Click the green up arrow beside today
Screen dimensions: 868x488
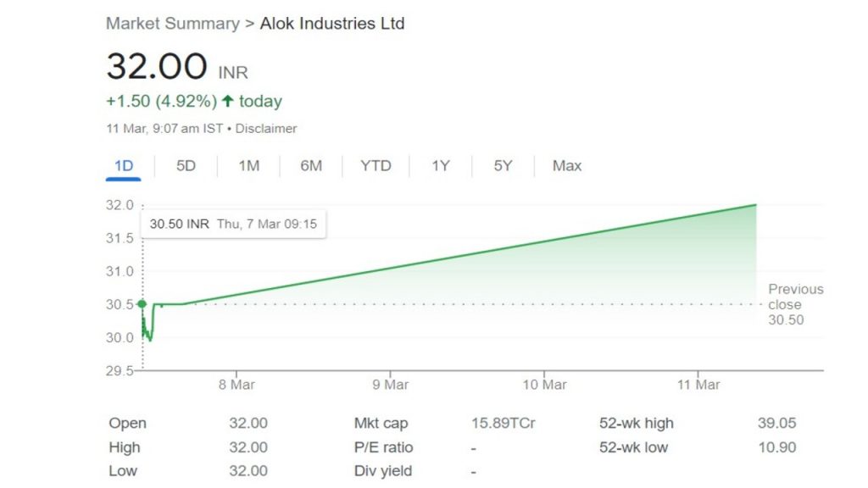pos(227,101)
